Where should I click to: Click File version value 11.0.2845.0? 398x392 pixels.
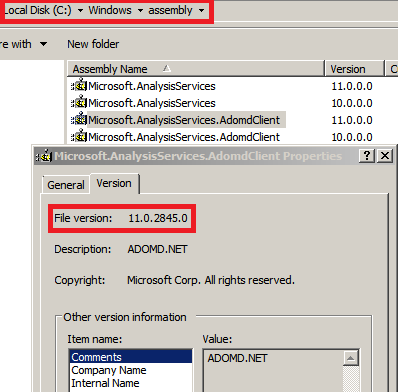[158, 218]
